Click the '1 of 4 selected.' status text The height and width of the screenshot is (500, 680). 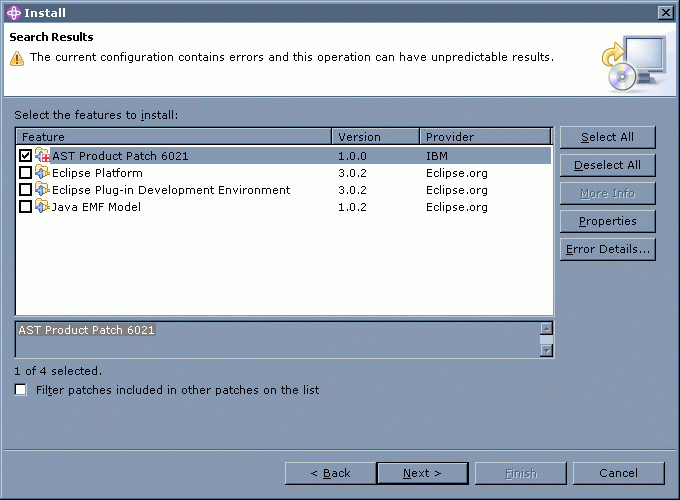coord(58,371)
